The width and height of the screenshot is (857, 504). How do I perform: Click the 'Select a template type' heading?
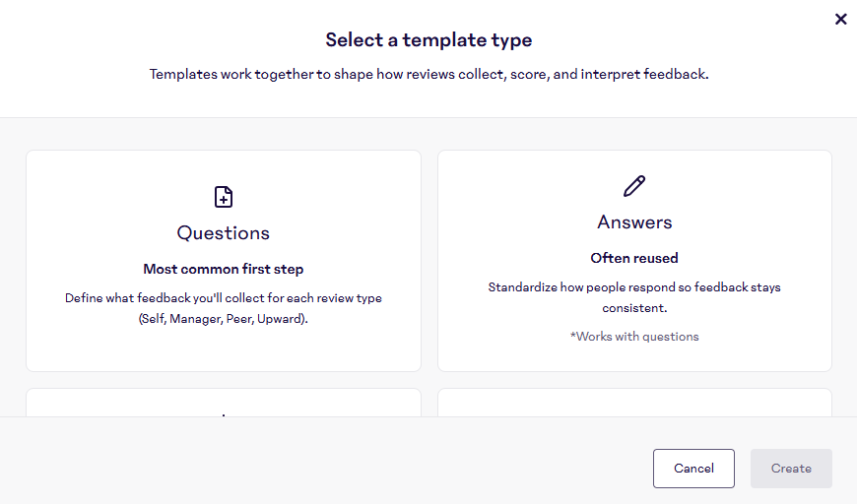point(428,40)
